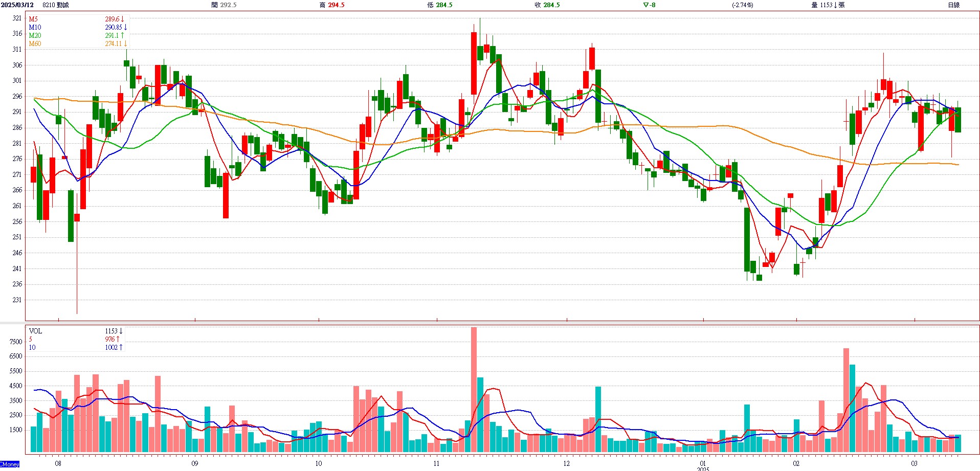Click the 日線 period label
The width and height of the screenshot is (980, 471).
(953, 5)
